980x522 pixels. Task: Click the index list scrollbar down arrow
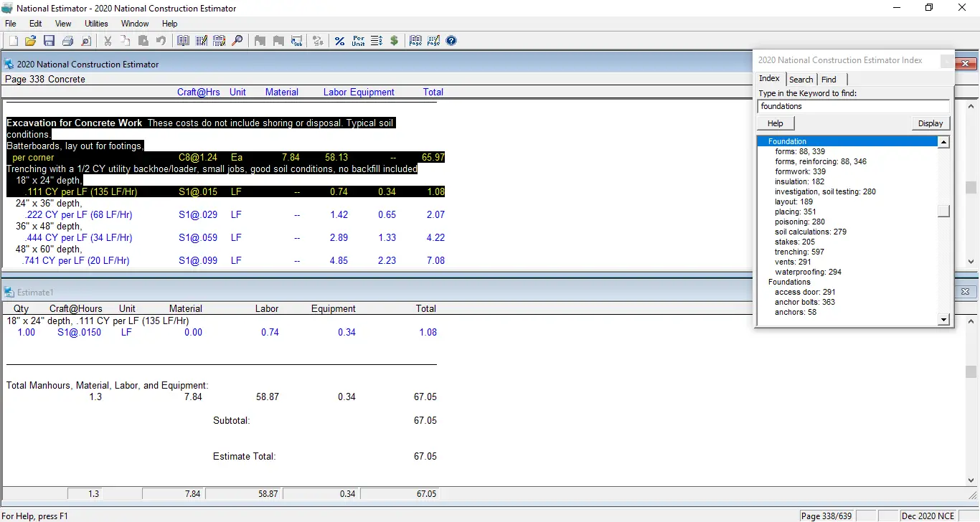943,320
